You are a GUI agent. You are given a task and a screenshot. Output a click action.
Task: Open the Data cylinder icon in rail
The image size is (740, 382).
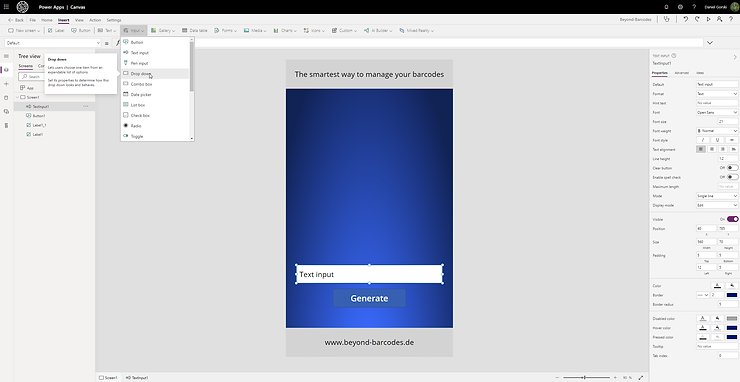coord(6,98)
